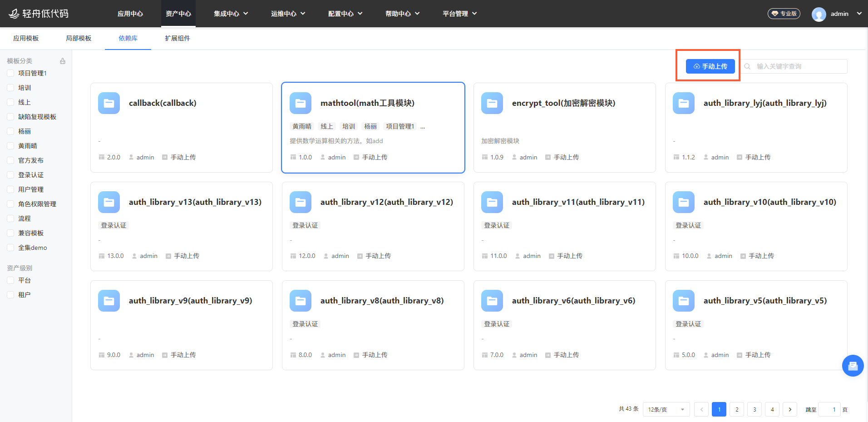This screenshot has width=868, height=422.
Task: Click the auth_library_v13 folder icon
Action: [109, 202]
